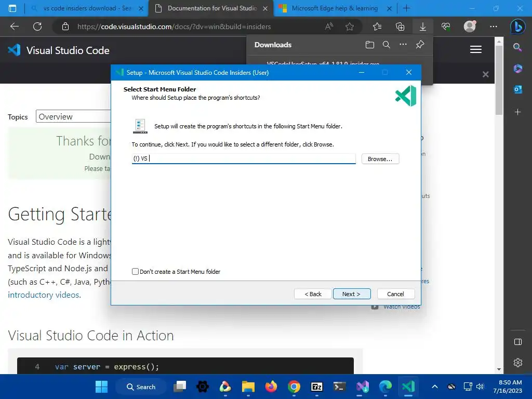Add a site to Edge sidebar
532x399 pixels.
pyautogui.click(x=517, y=112)
